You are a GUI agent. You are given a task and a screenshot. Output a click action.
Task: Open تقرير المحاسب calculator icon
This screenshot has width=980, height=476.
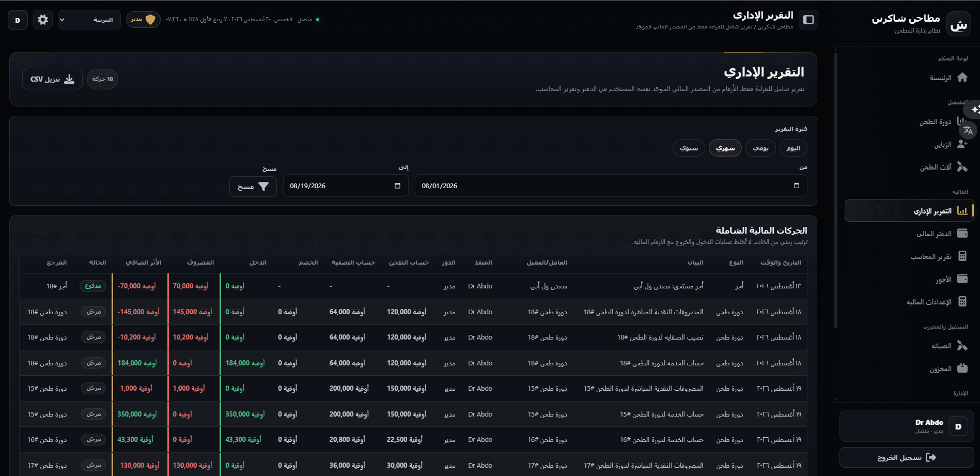[x=962, y=256]
